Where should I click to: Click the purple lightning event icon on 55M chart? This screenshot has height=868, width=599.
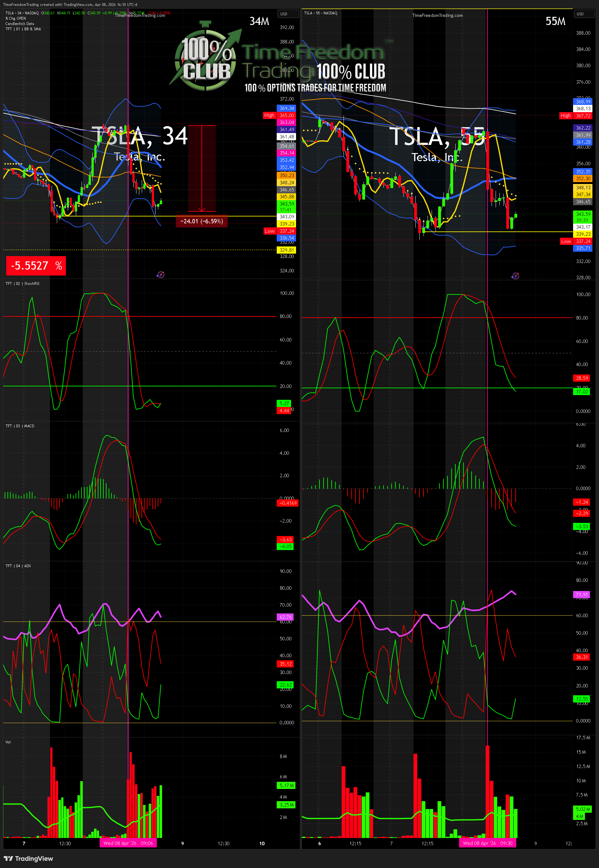click(x=515, y=276)
